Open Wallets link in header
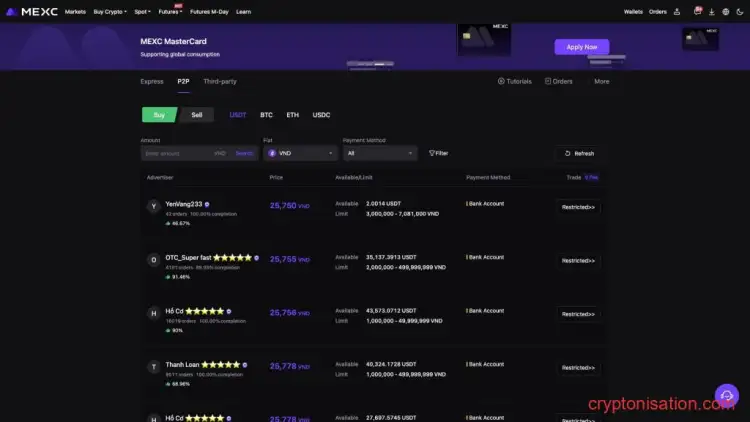Image resolution: width=750 pixels, height=422 pixels. (x=633, y=11)
